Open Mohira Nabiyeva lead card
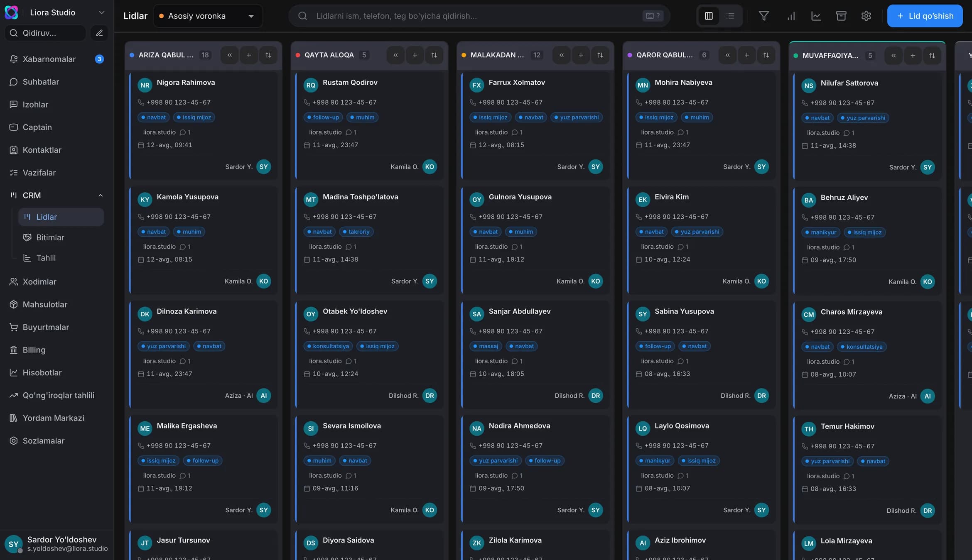The image size is (972, 560). [x=701, y=126]
